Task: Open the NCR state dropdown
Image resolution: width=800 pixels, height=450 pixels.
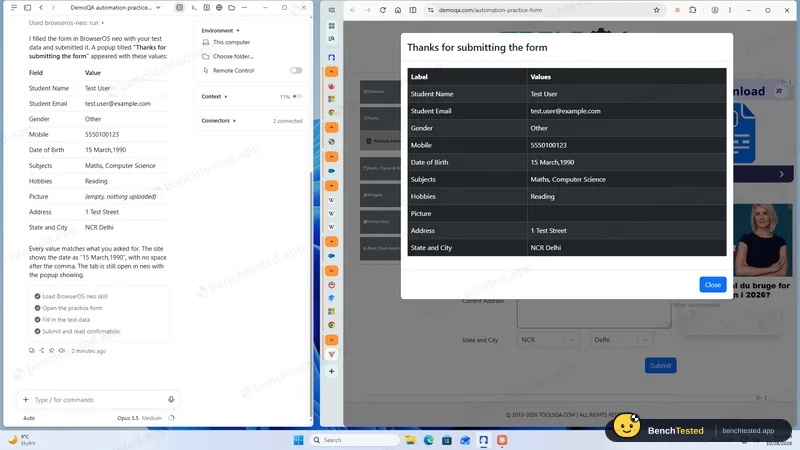Action: tap(548, 340)
